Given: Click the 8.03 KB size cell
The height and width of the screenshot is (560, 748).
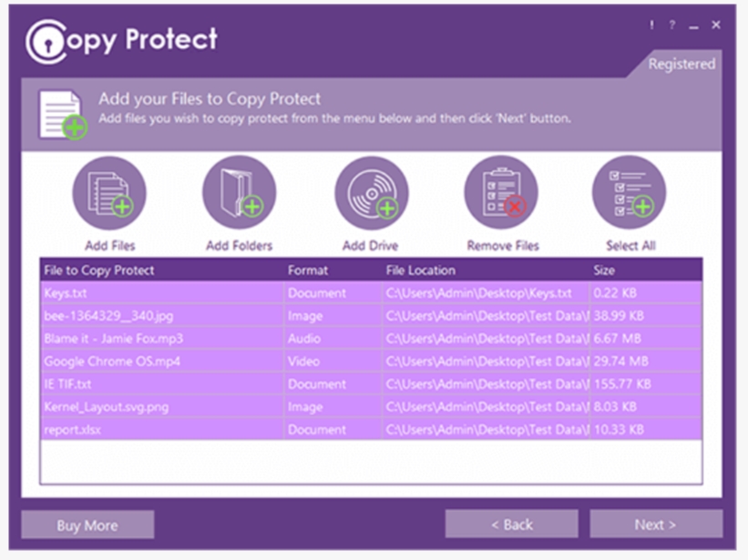Looking at the screenshot, I should 646,407.
